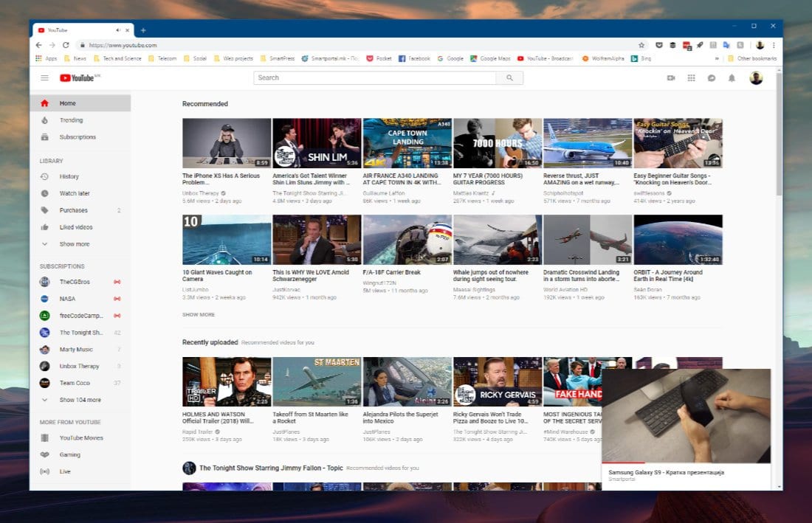Click the browser address bar
Image resolution: width=812 pixels, height=523 pixels.
[x=357, y=45]
